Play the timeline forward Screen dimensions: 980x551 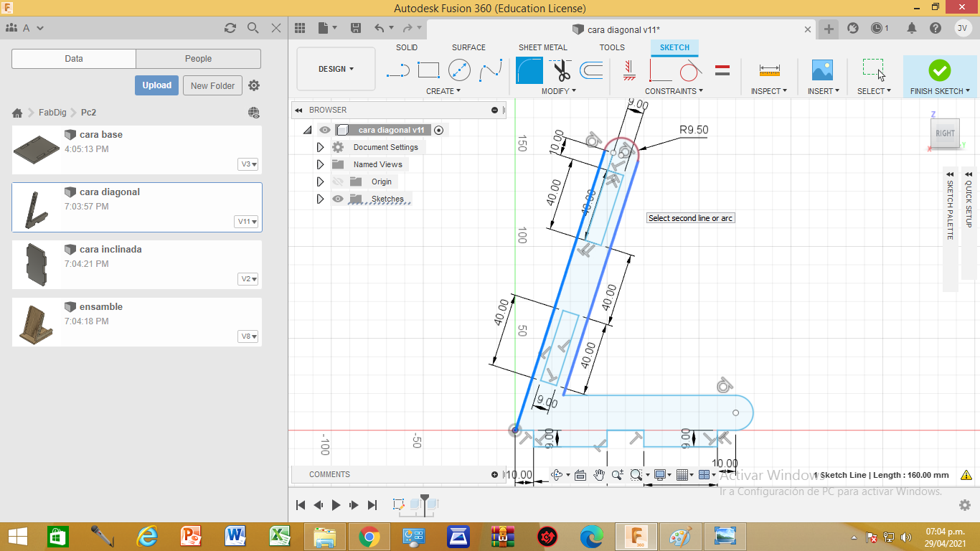[336, 505]
